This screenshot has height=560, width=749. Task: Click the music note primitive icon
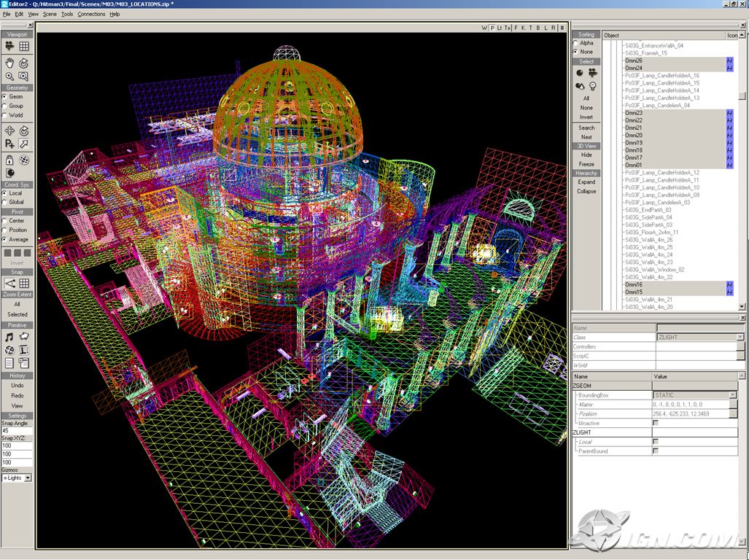[x=9, y=337]
